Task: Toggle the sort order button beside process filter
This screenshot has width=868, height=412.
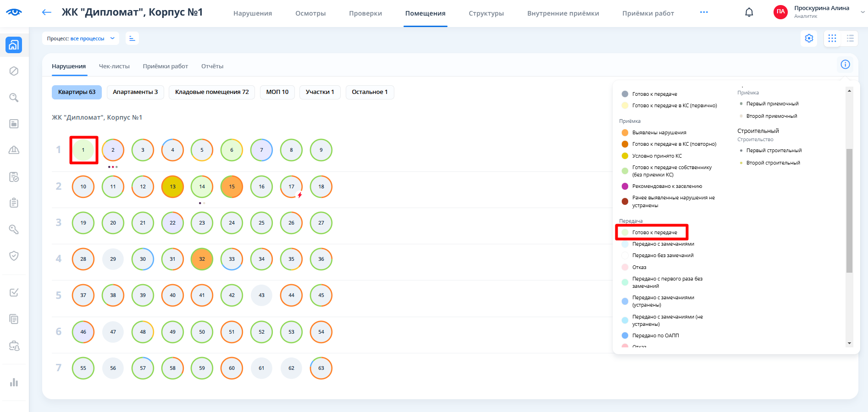Action: click(x=132, y=38)
